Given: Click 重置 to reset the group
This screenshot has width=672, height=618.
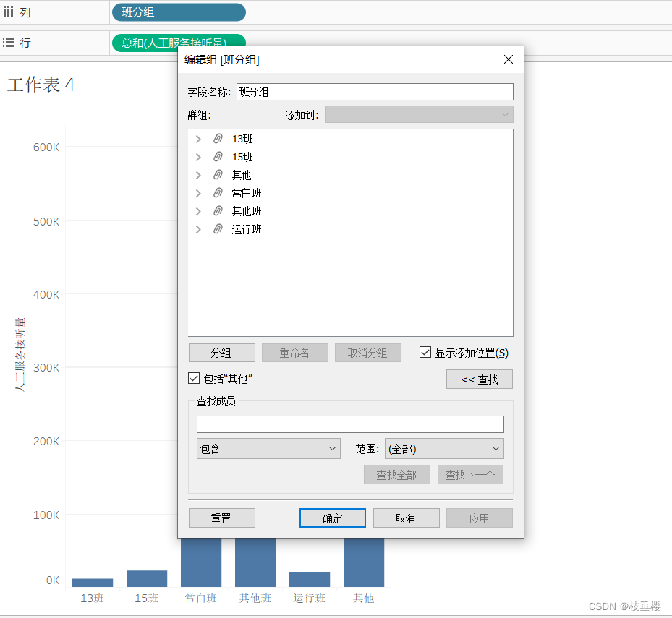Looking at the screenshot, I should pyautogui.click(x=221, y=518).
